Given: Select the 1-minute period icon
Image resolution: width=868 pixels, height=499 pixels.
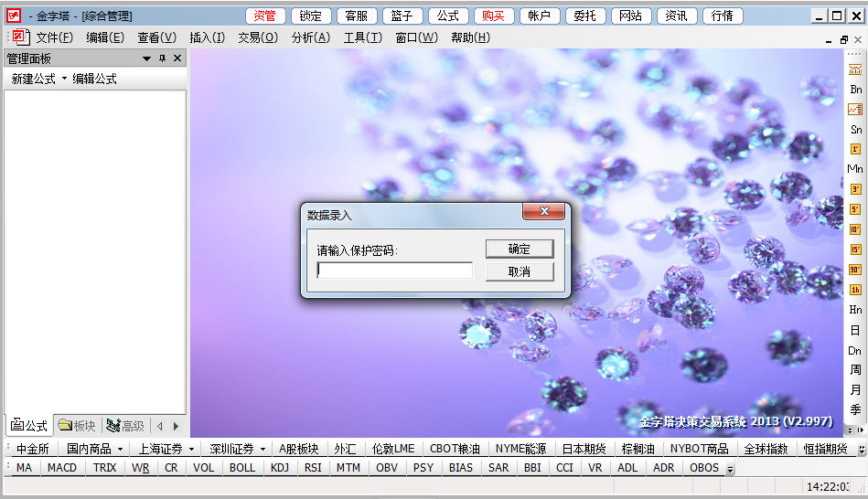Looking at the screenshot, I should [855, 149].
